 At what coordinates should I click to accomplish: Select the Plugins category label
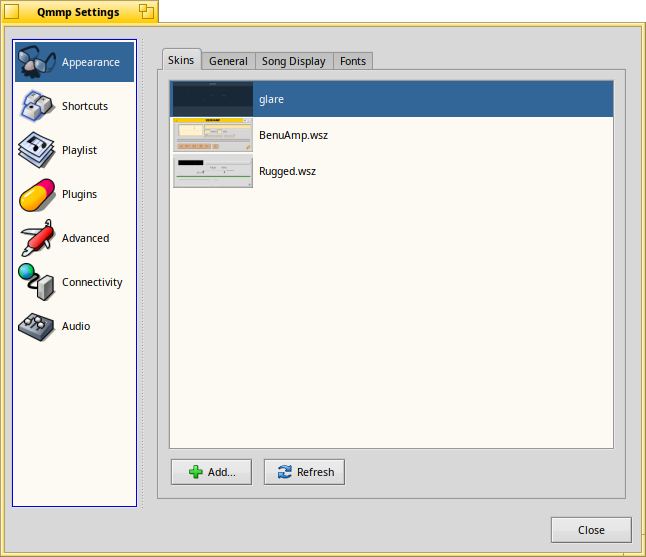(80, 194)
